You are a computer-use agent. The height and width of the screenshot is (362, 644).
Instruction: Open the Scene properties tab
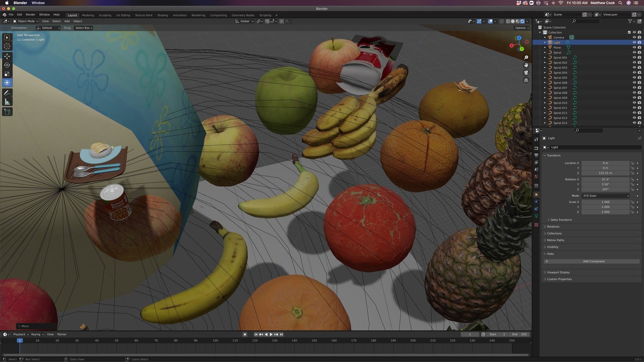pyautogui.click(x=536, y=169)
